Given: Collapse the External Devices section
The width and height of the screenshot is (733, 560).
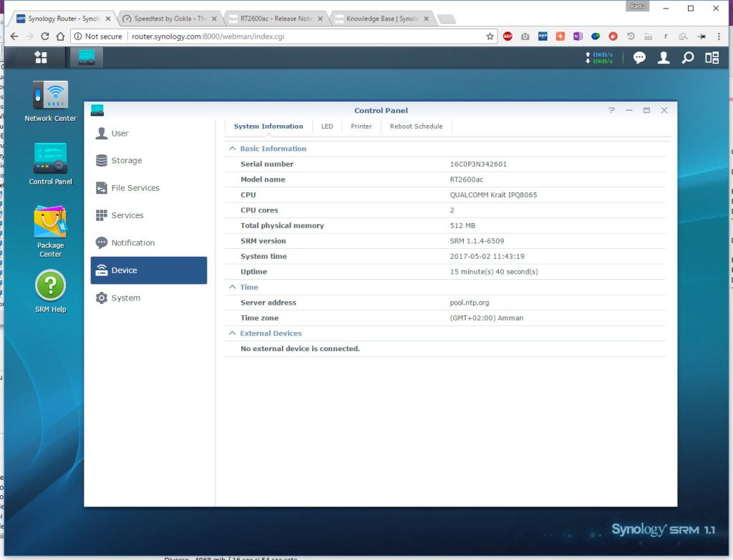Looking at the screenshot, I should point(232,333).
